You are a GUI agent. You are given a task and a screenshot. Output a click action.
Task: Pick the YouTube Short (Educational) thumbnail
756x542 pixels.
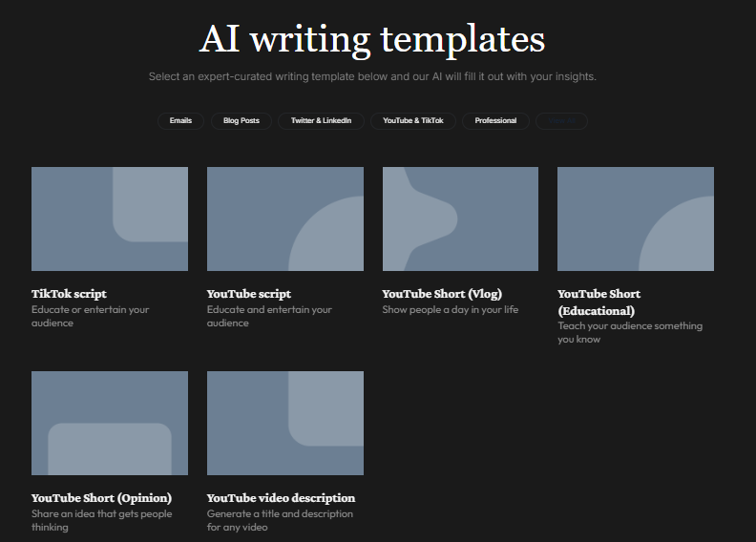coord(636,219)
